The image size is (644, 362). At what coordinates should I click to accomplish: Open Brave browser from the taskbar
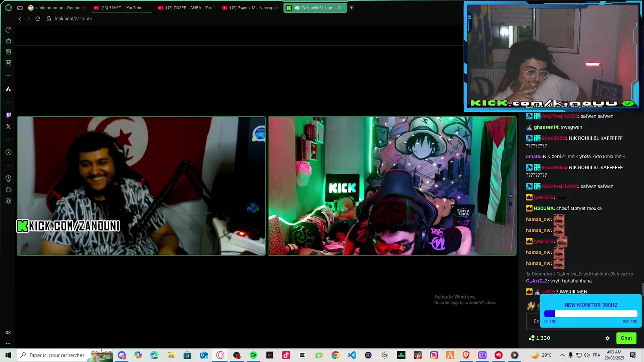[466, 355]
